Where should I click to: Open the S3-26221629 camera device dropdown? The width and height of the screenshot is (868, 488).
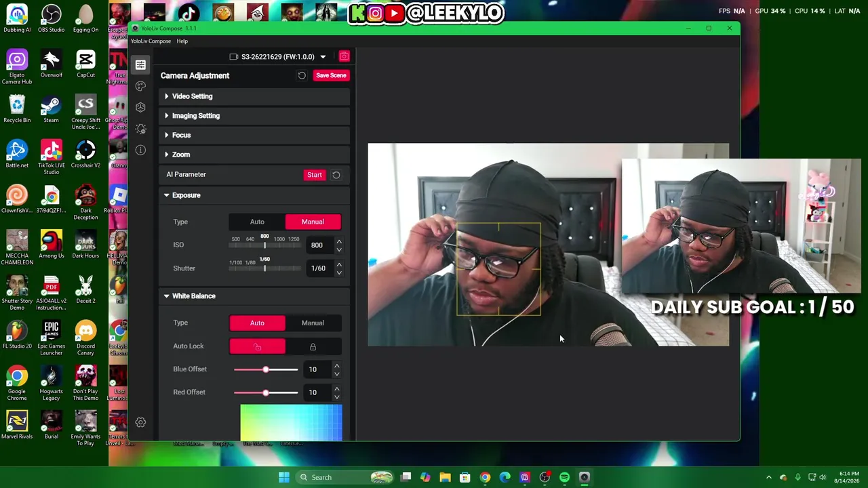pyautogui.click(x=278, y=57)
